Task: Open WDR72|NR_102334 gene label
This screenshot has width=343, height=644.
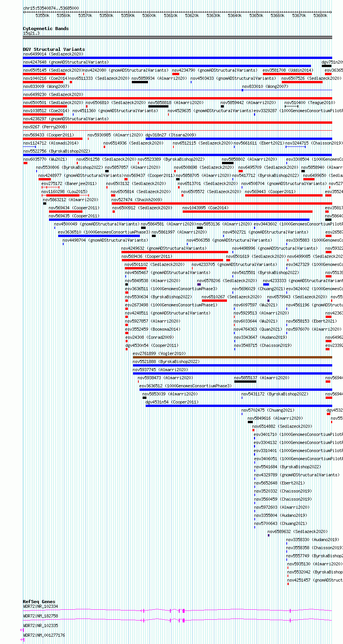Action: click(x=40, y=607)
